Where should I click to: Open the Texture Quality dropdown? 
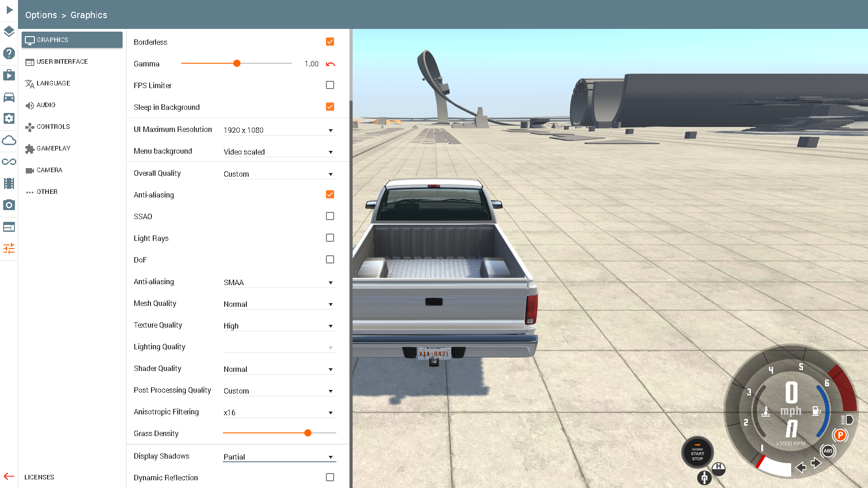pos(279,326)
